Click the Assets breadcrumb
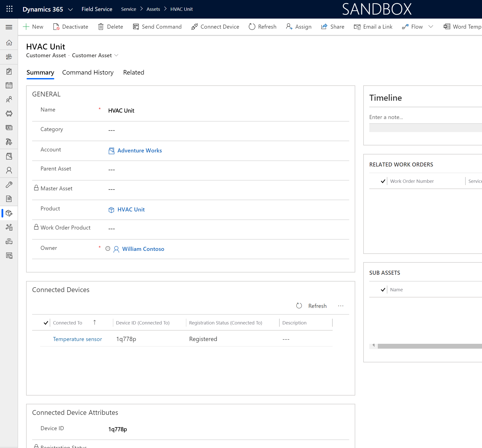 [153, 9]
